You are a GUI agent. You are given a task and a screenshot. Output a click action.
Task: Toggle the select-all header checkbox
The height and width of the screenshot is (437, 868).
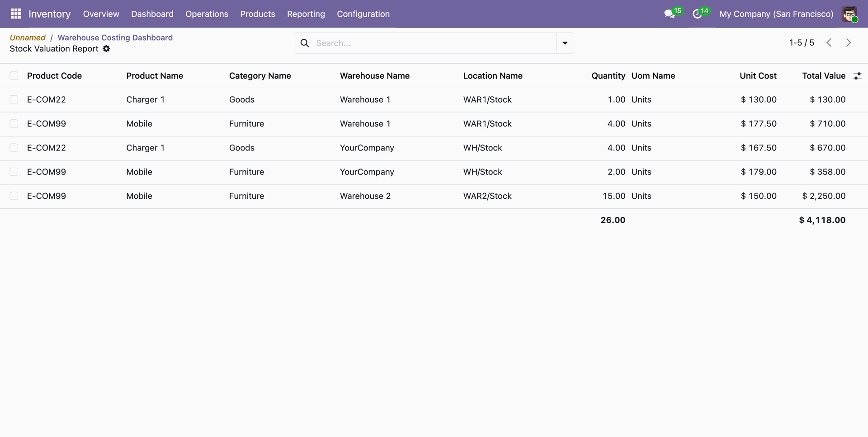tap(14, 75)
